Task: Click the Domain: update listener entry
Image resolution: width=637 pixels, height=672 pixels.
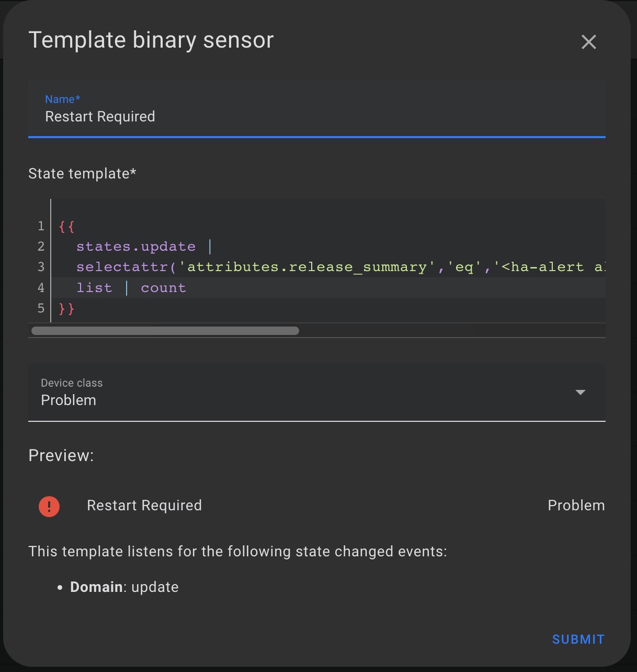Action: (x=124, y=587)
